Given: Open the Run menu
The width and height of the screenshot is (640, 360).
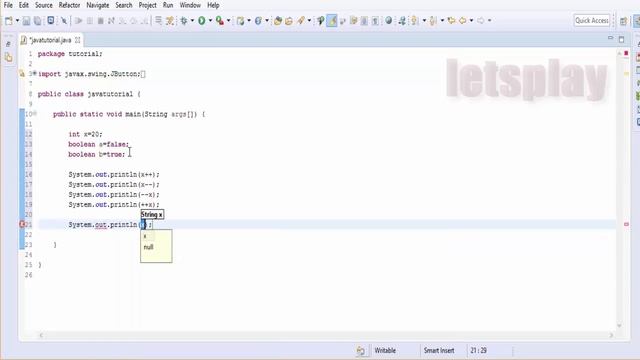Looking at the screenshot, I should [168, 5].
